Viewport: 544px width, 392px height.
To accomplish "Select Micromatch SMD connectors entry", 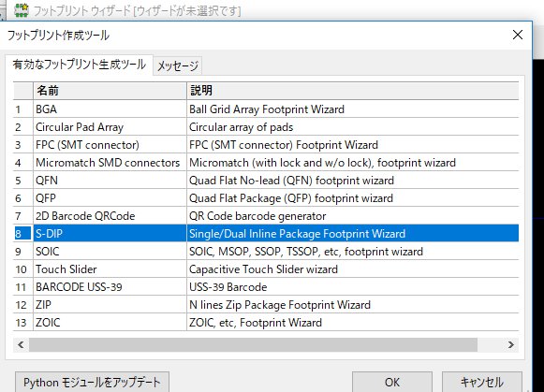I will click(x=266, y=163).
